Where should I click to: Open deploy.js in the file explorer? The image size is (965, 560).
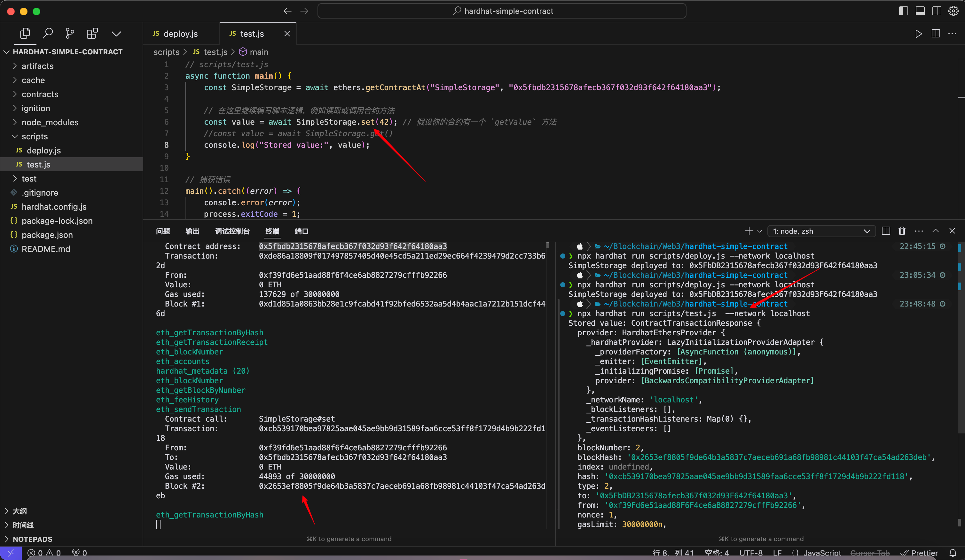71,151
